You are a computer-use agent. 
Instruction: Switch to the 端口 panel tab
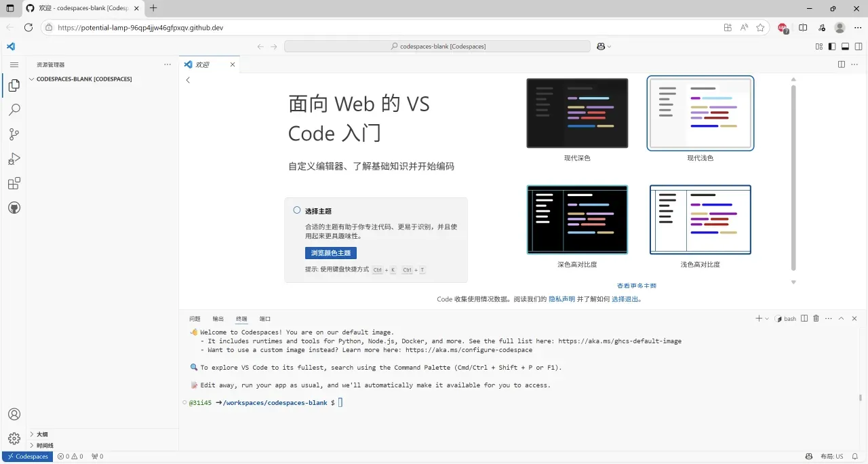click(x=265, y=318)
